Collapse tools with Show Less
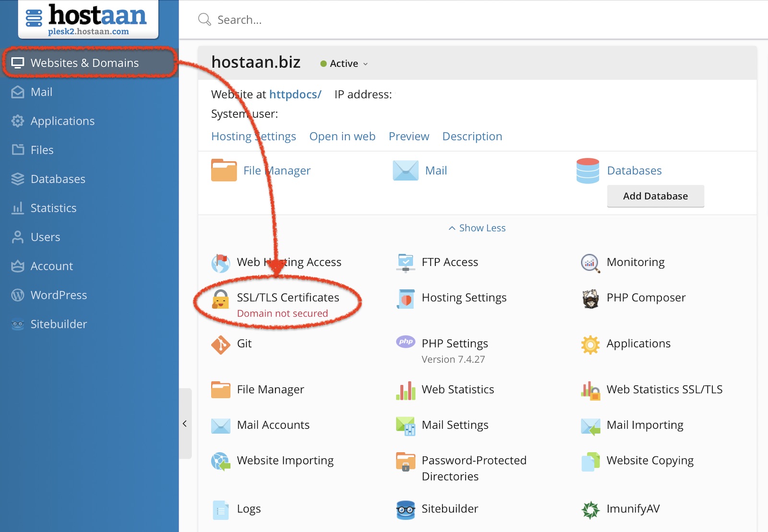This screenshot has width=768, height=532. [477, 228]
